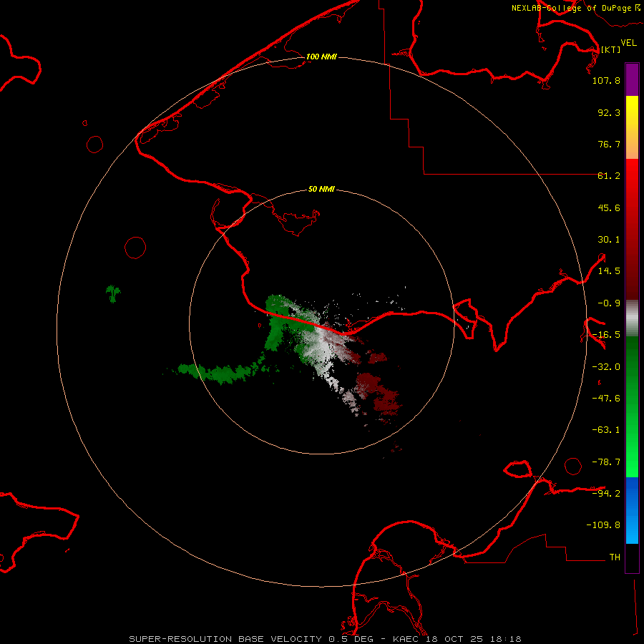Click the [KT] units label
The image size is (644, 644).
pos(611,49)
